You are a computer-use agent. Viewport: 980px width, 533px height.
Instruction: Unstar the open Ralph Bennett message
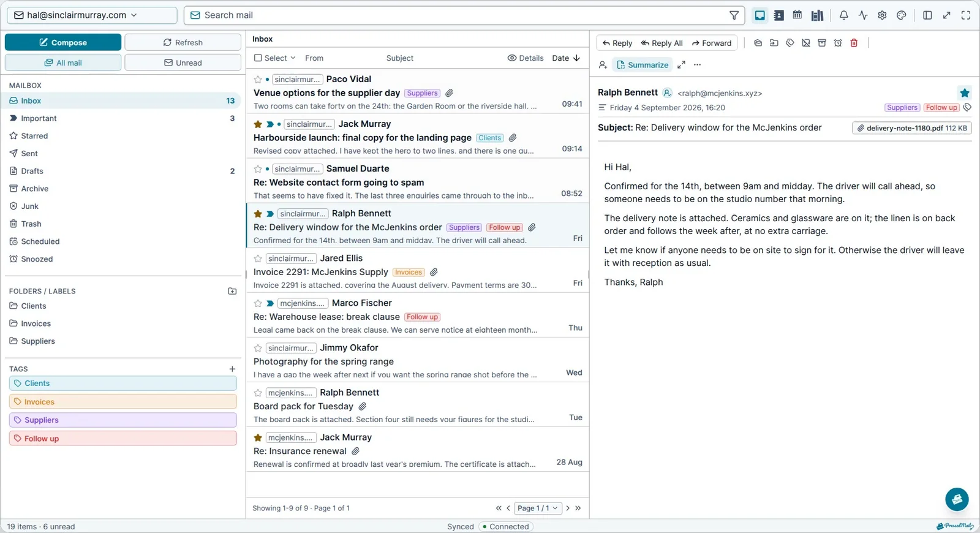click(965, 93)
